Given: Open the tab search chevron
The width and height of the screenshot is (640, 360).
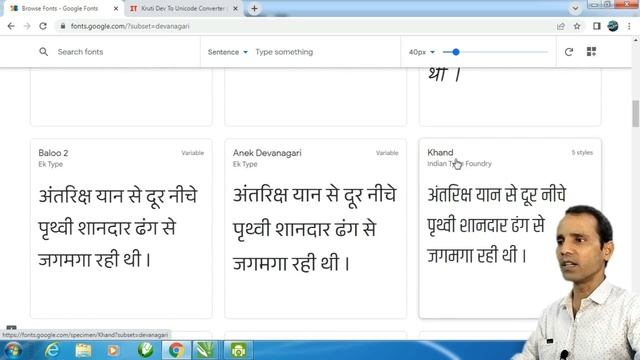Looking at the screenshot, I should (x=575, y=8).
